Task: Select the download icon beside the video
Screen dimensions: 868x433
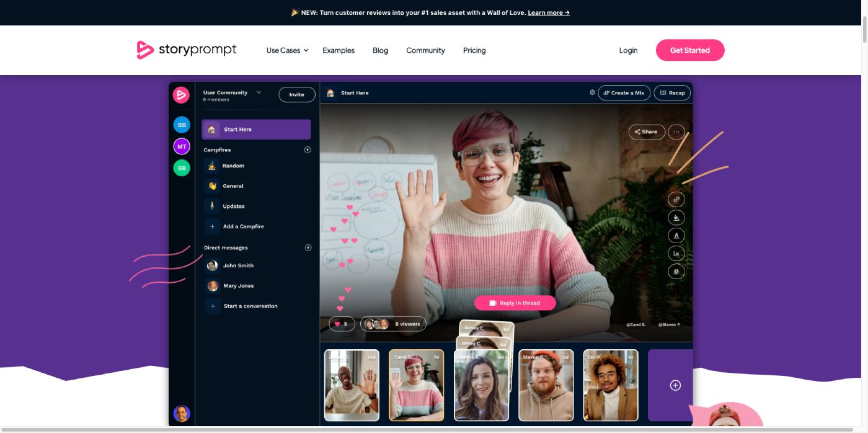Action: coord(676,217)
